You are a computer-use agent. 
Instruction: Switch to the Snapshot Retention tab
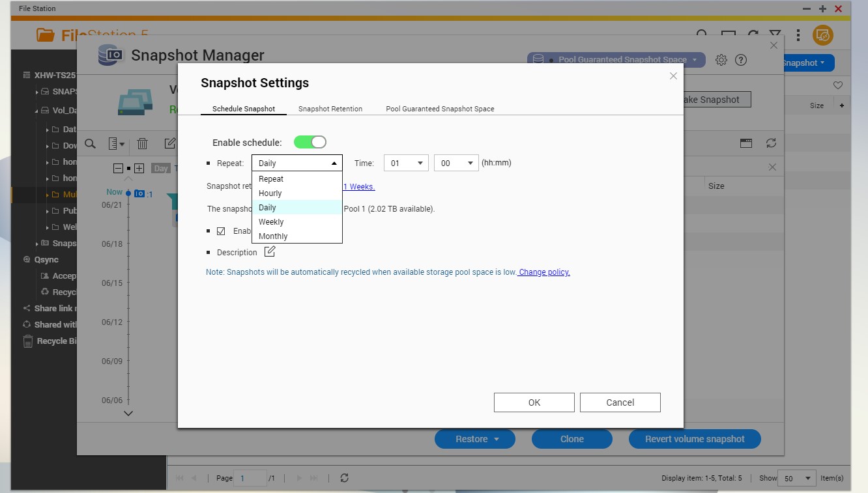[330, 109]
